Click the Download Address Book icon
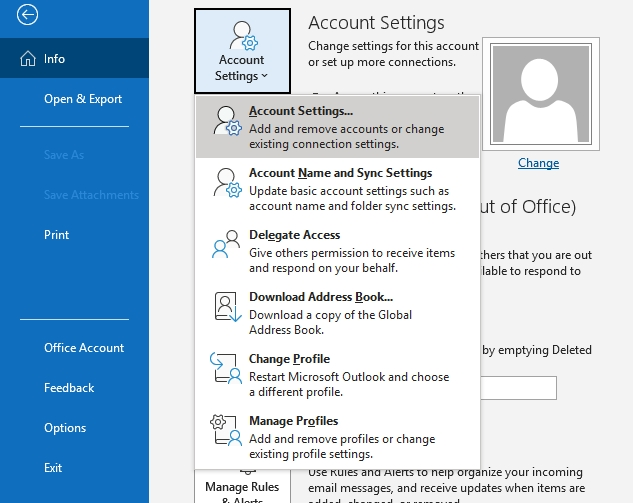633x503 pixels. [x=228, y=307]
